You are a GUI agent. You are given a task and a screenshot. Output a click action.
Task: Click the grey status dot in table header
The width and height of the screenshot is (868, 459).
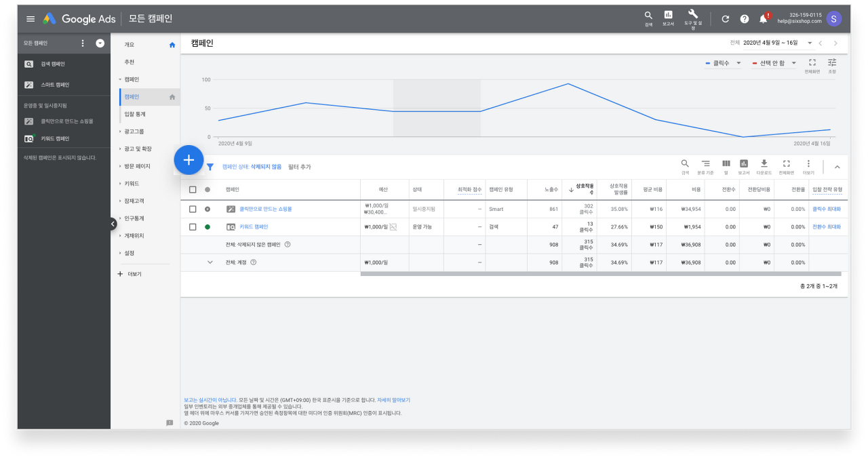(208, 190)
